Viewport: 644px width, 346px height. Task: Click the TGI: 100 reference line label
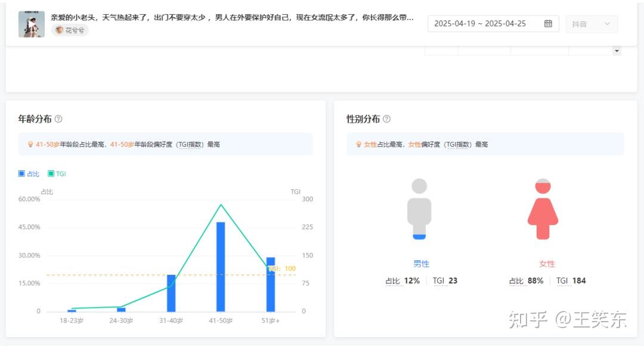pyautogui.click(x=282, y=269)
